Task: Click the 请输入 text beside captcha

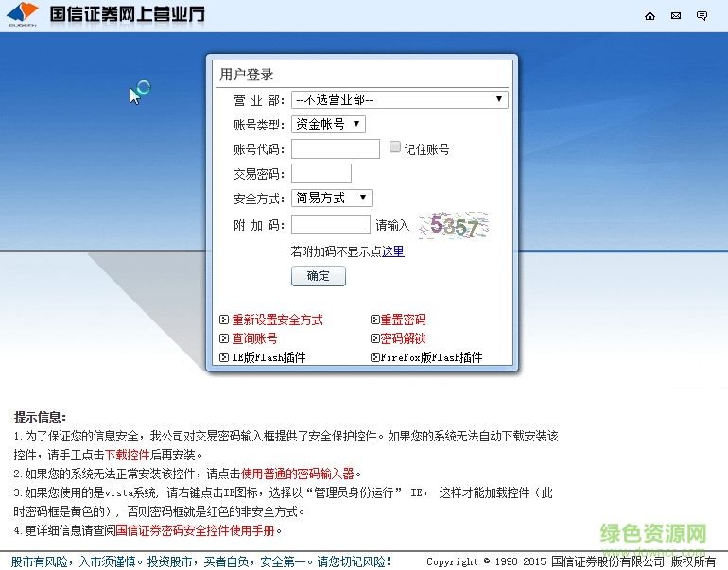Action: point(392,226)
